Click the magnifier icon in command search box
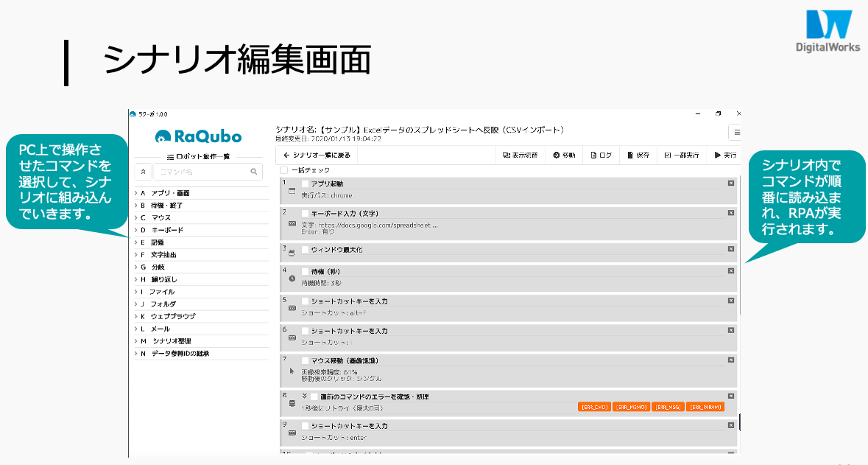The image size is (868, 465). [x=254, y=171]
